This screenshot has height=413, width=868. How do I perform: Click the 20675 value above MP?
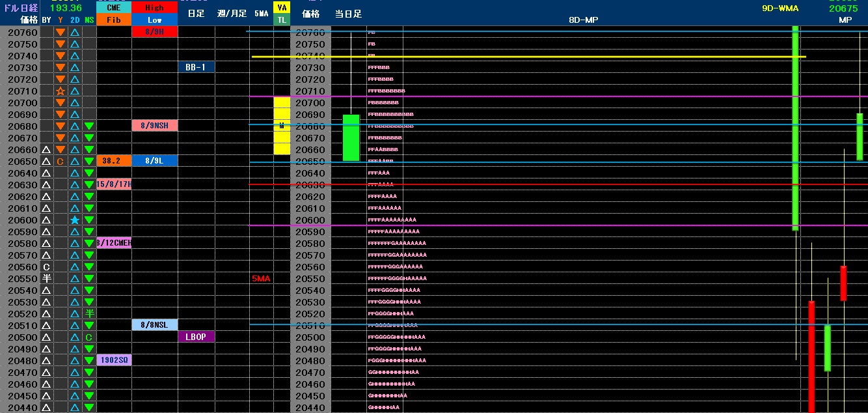pos(844,8)
